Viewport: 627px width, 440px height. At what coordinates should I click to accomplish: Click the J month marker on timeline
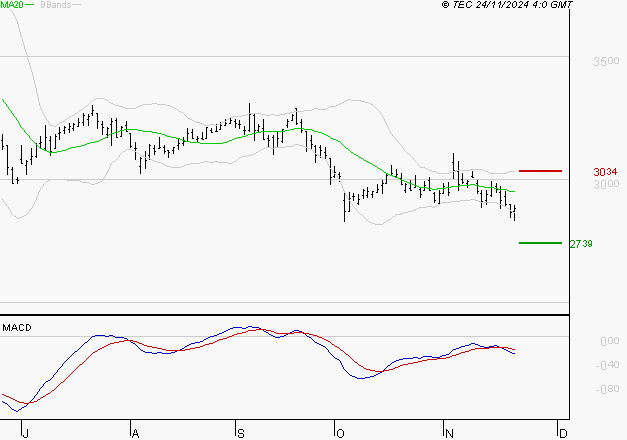coord(25,434)
